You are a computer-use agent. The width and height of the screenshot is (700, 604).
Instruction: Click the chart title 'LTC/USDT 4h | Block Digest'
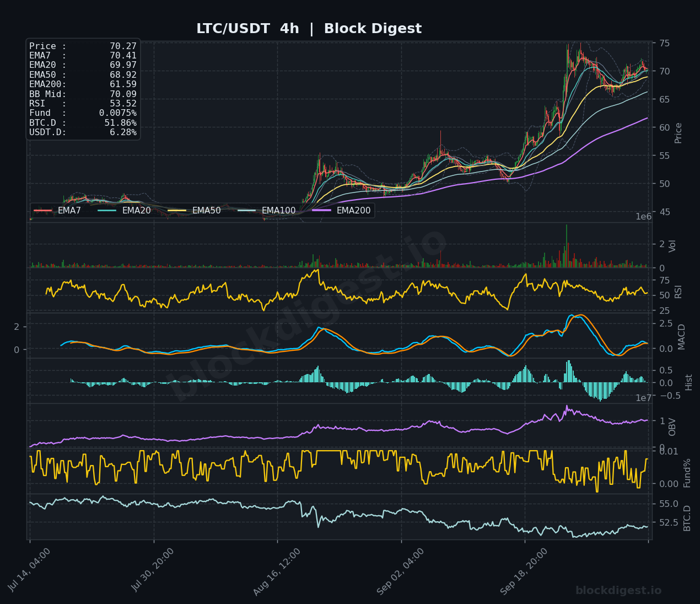click(309, 29)
